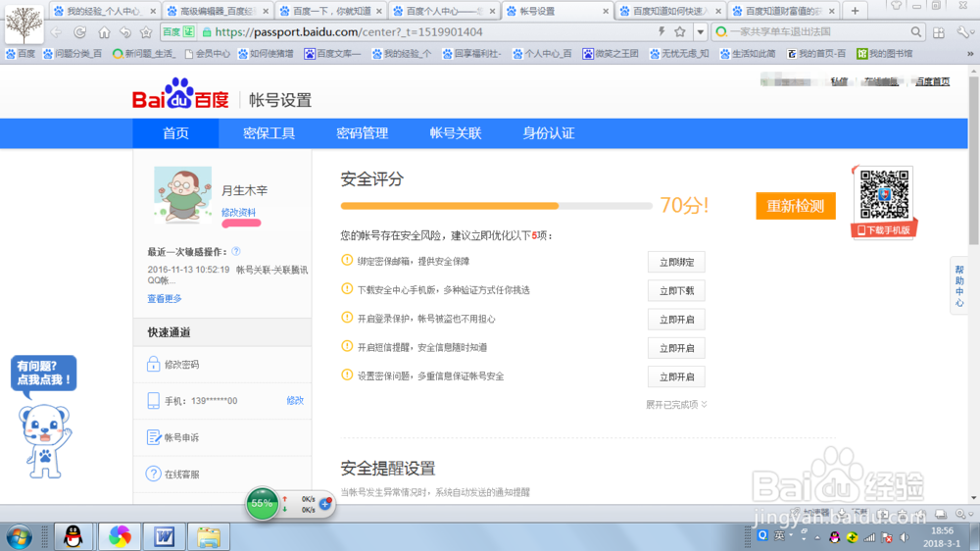Screen dimensions: 980x551
Task: Click the 下载手机版 red label
Action: (884, 230)
